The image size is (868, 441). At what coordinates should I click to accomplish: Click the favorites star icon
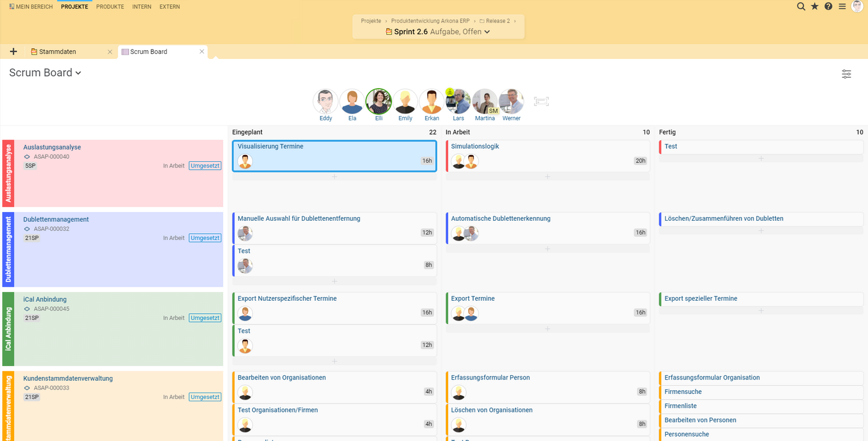click(x=815, y=6)
